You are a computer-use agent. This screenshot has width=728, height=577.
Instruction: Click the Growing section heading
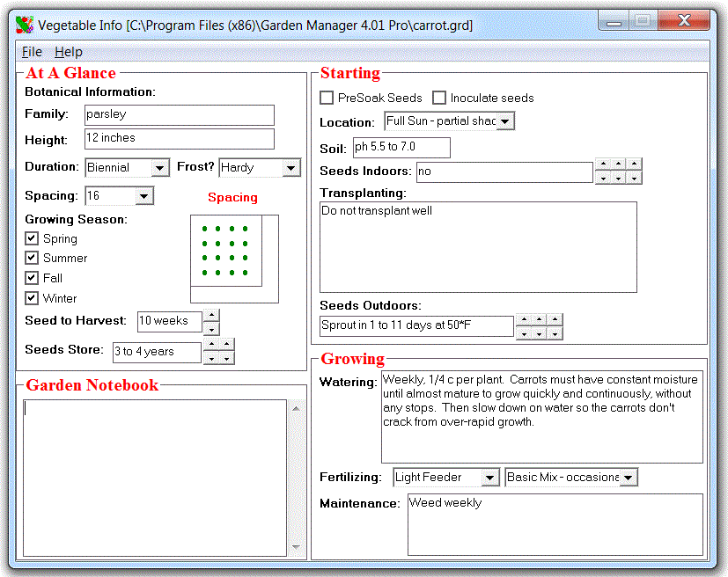(x=352, y=359)
